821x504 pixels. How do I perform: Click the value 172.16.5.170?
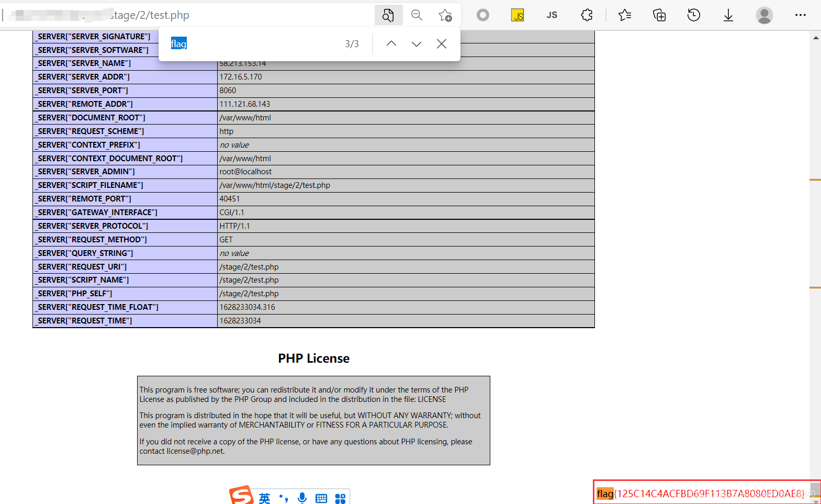[x=241, y=77]
